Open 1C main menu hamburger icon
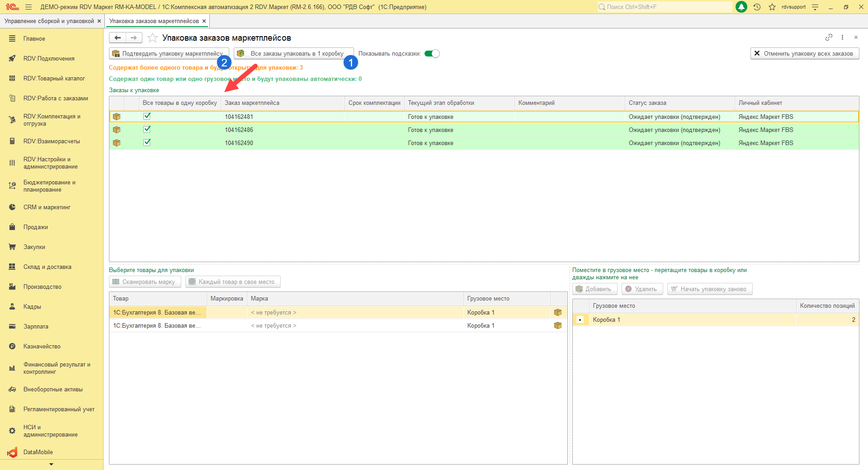 pyautogui.click(x=28, y=7)
